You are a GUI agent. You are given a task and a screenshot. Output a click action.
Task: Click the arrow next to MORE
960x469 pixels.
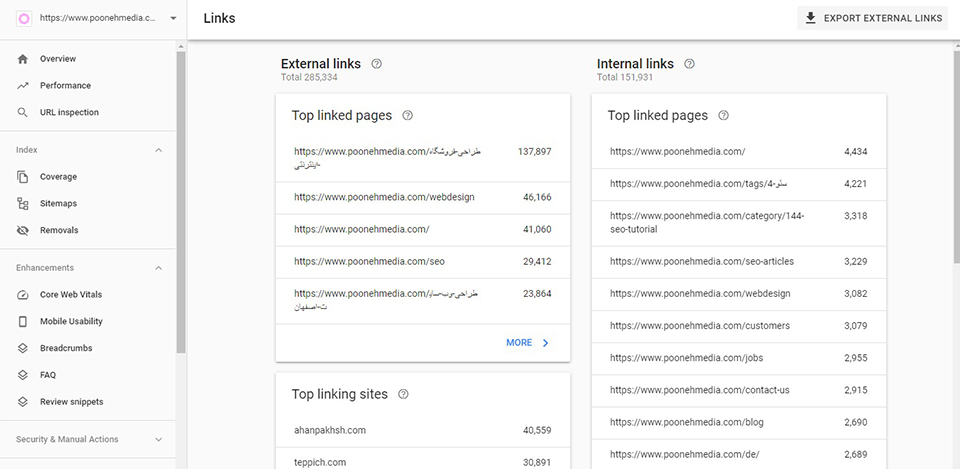(x=546, y=343)
